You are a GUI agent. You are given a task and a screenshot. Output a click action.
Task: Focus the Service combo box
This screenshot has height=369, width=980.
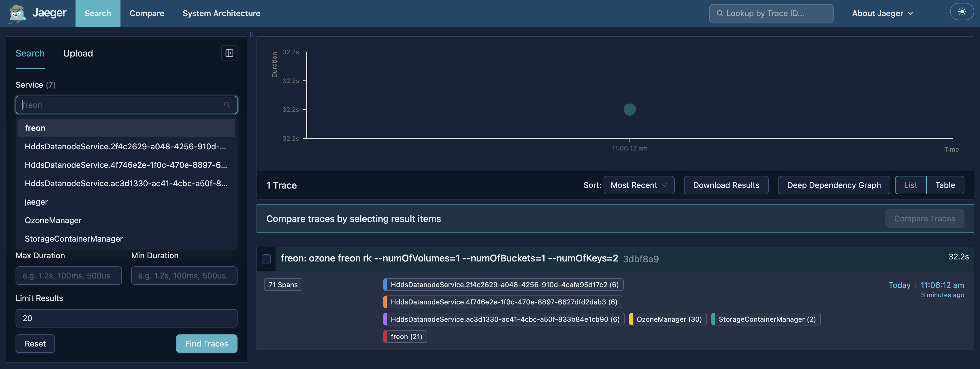click(126, 105)
